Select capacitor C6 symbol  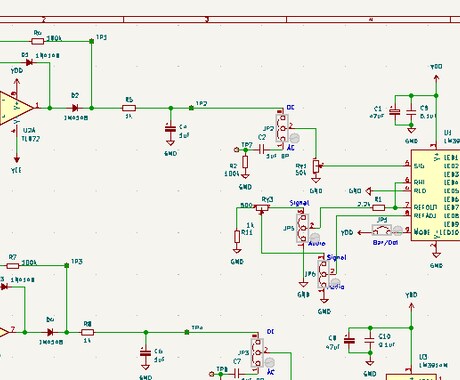click(145, 353)
